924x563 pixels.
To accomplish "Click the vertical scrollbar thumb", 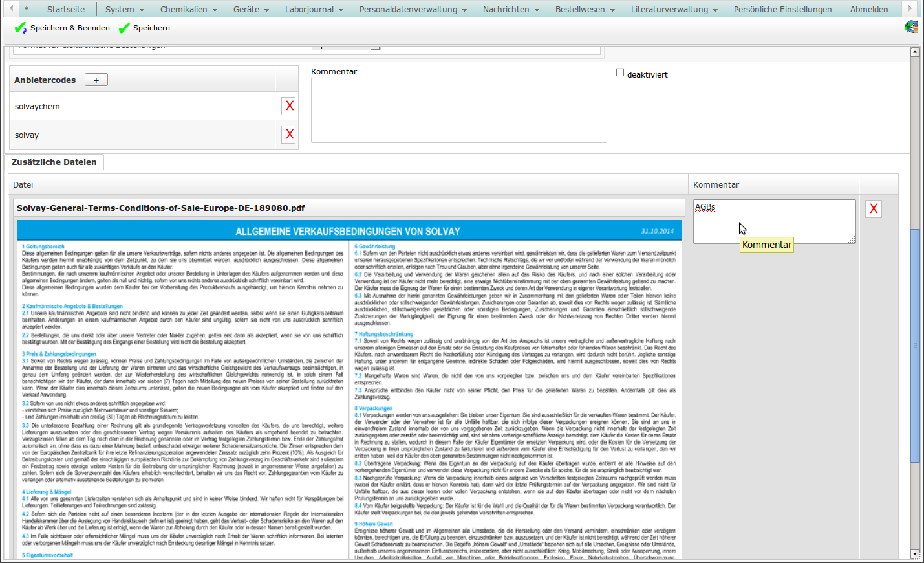I will 915,346.
